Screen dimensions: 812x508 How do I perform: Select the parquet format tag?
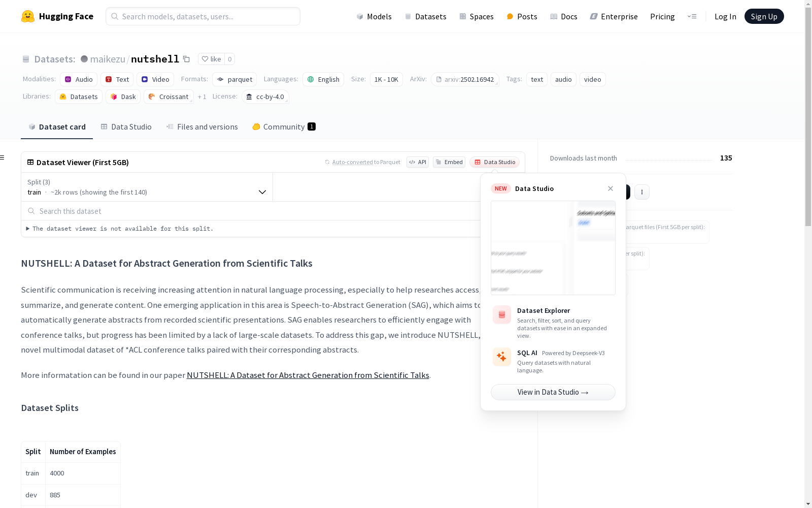[x=234, y=79]
